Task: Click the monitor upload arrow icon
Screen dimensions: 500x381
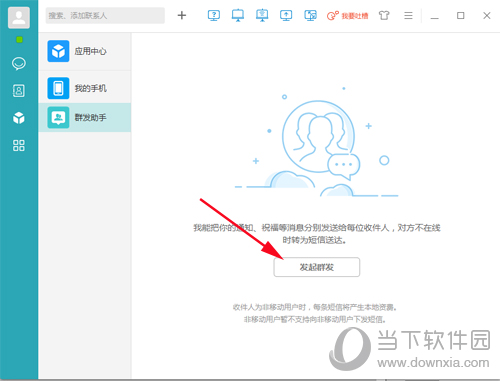Action: point(286,15)
